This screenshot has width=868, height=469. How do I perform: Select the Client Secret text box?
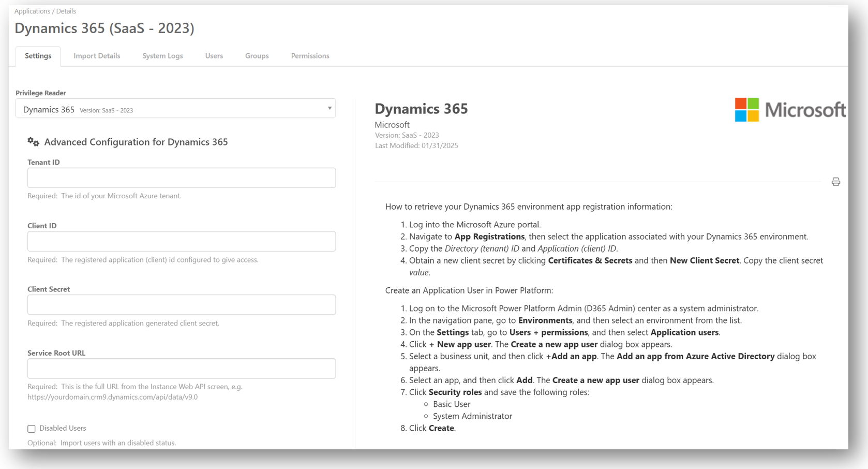click(x=181, y=305)
